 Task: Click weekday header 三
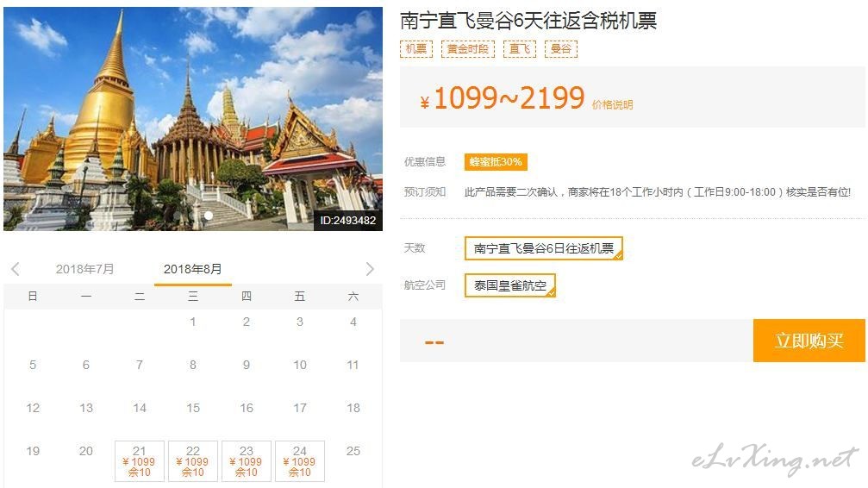click(192, 297)
